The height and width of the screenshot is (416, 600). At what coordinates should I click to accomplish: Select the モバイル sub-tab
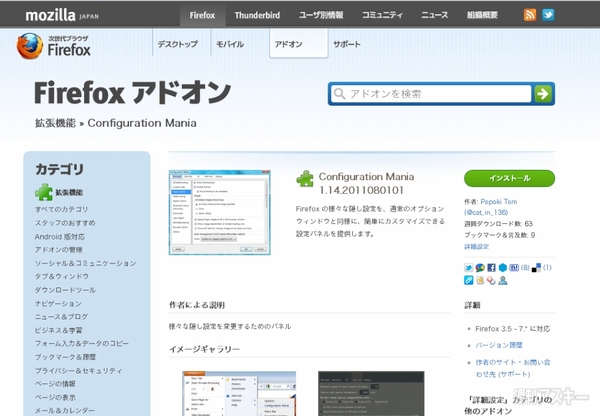tap(230, 44)
